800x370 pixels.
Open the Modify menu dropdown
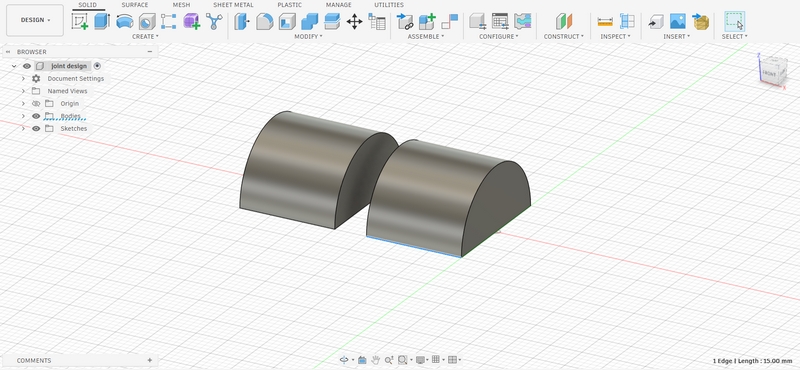(x=308, y=37)
